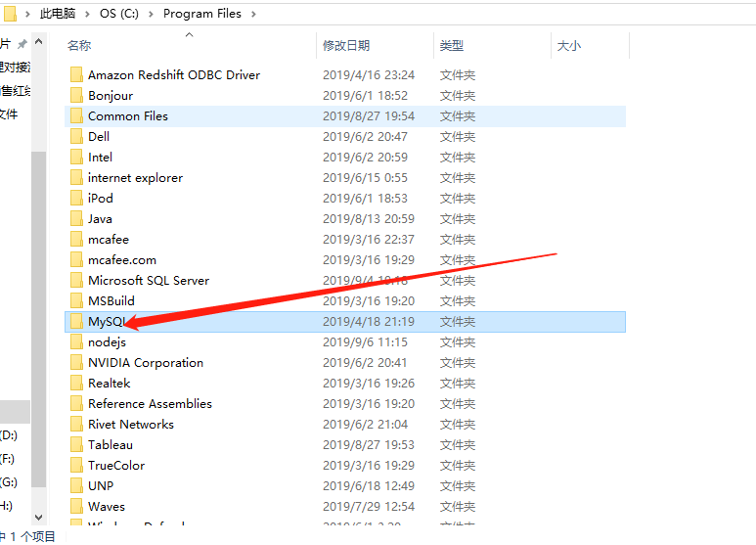Click the MSBuild folder icon

pos(76,301)
